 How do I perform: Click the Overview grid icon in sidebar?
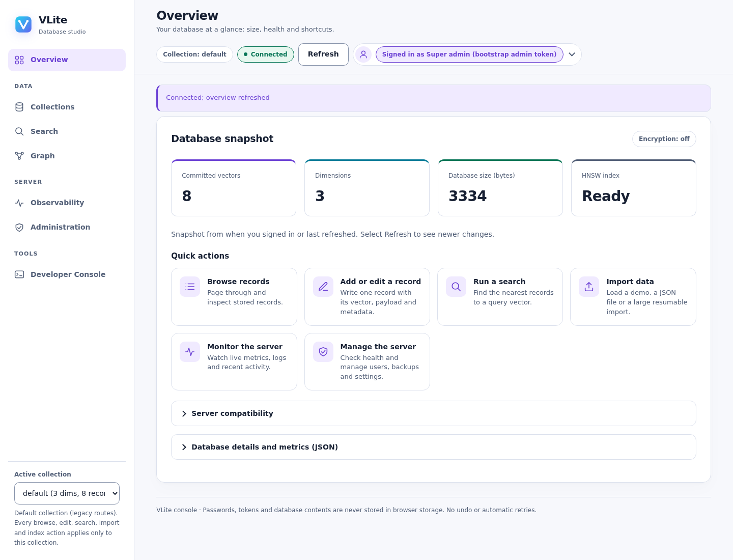point(19,60)
